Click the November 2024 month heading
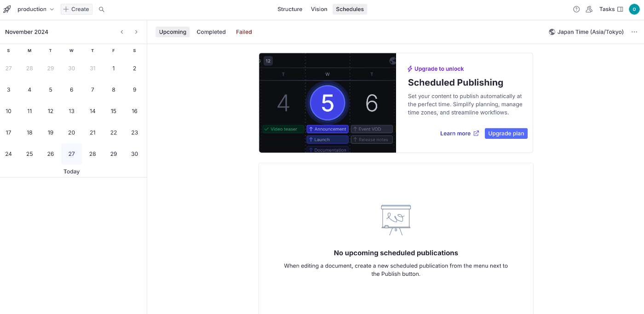Screen dimensions: 644x314 [x=27, y=32]
